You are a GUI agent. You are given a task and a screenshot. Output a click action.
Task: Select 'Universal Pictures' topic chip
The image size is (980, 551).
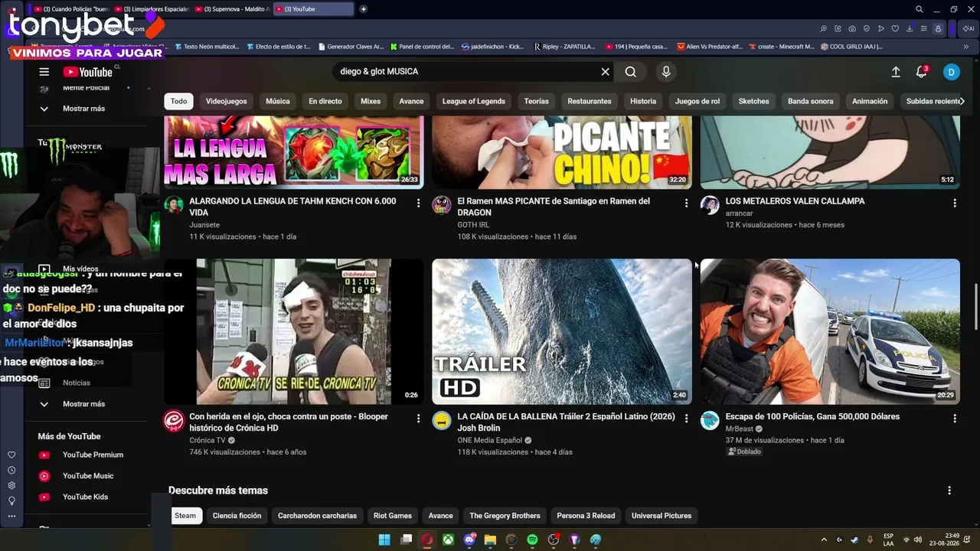tap(661, 516)
